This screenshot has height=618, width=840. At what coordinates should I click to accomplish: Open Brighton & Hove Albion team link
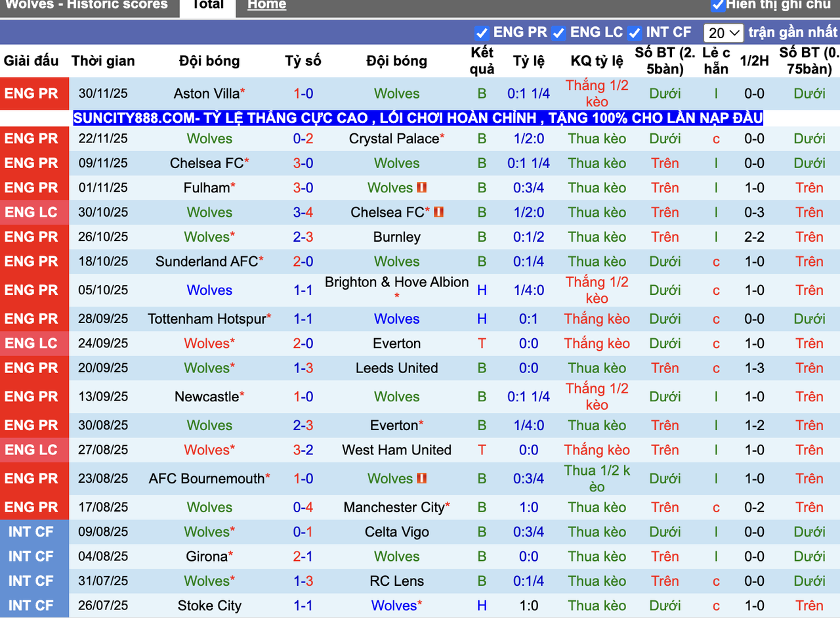(397, 282)
